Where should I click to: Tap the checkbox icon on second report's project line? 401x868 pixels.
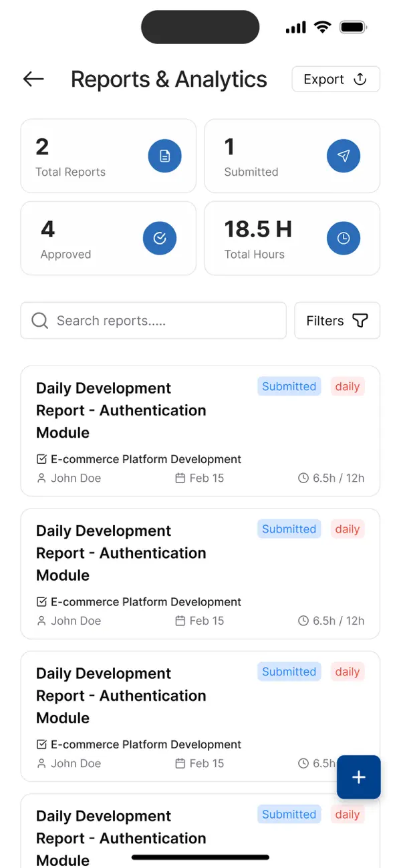pyautogui.click(x=41, y=602)
